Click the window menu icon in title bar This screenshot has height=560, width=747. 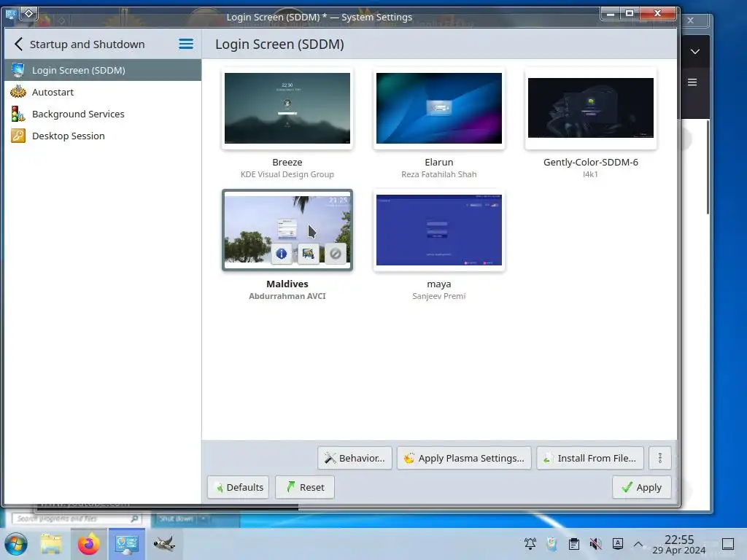[10, 15]
